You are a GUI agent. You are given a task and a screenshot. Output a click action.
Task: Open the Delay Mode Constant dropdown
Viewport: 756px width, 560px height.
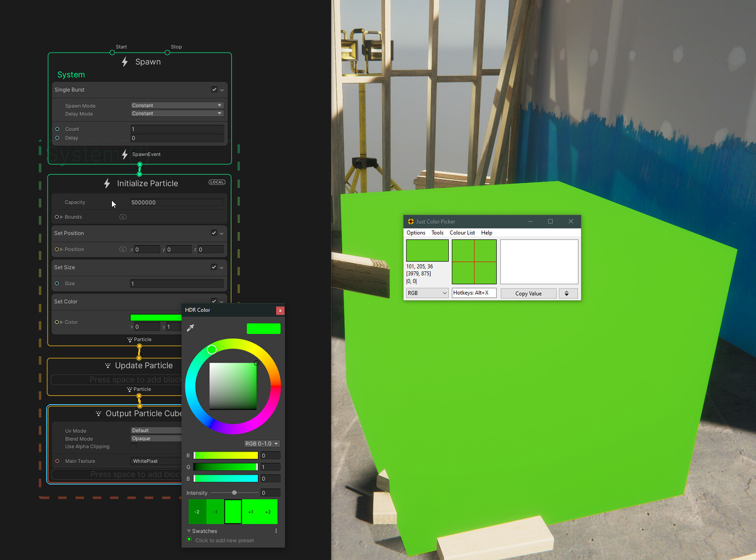click(x=177, y=113)
